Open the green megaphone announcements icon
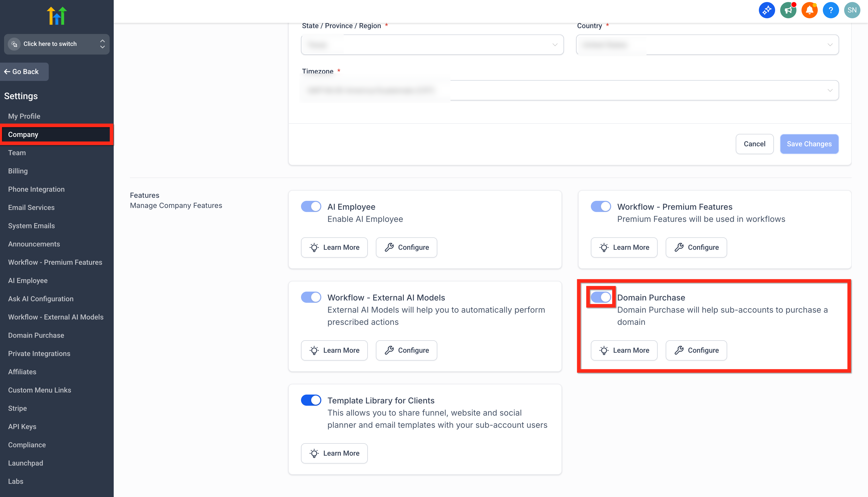This screenshot has width=868, height=497. (788, 10)
